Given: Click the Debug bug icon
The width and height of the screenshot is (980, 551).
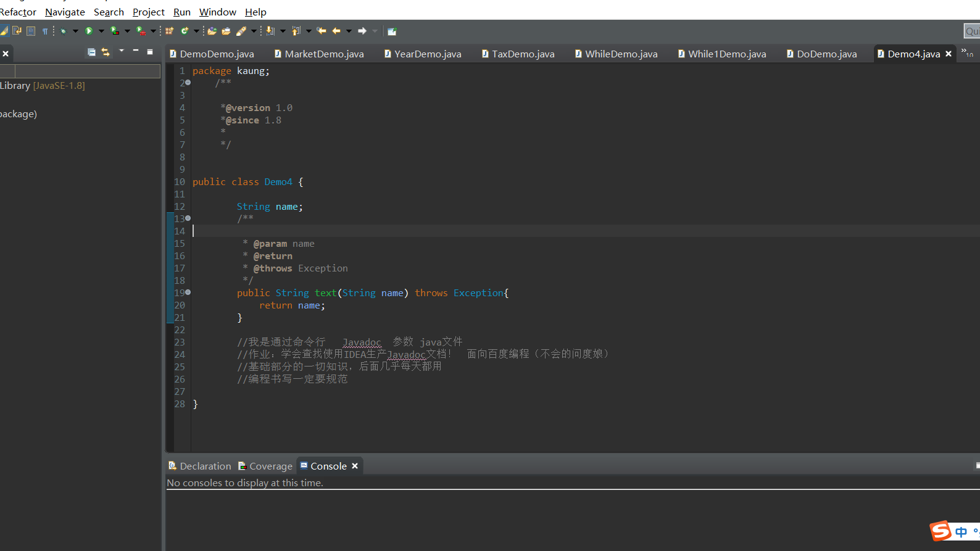Looking at the screenshot, I should tap(63, 31).
